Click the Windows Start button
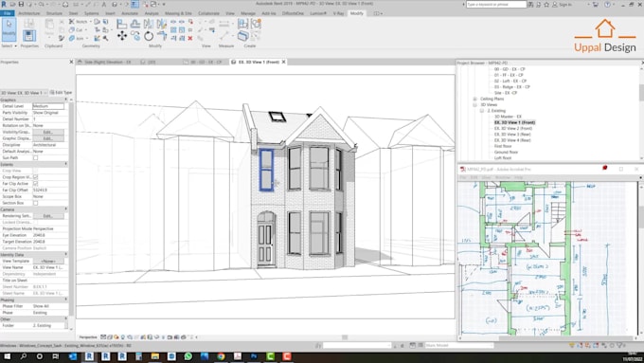 point(7,356)
